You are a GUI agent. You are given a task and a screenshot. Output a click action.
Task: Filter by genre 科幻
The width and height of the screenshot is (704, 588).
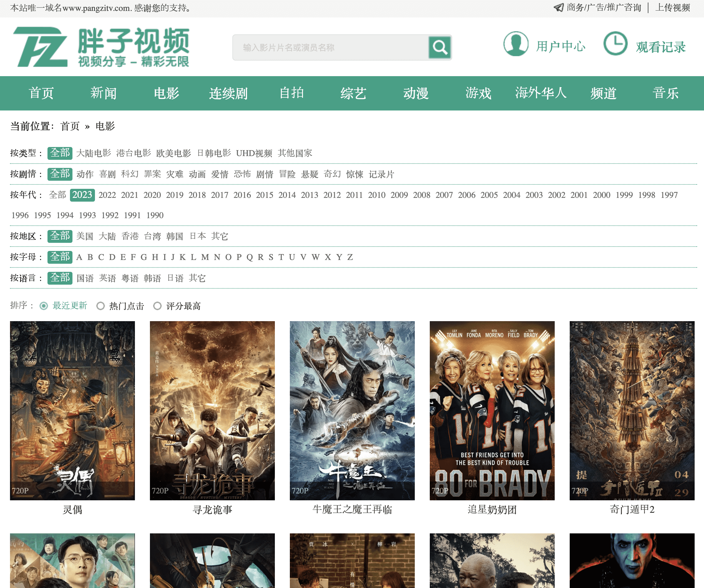[130, 174]
